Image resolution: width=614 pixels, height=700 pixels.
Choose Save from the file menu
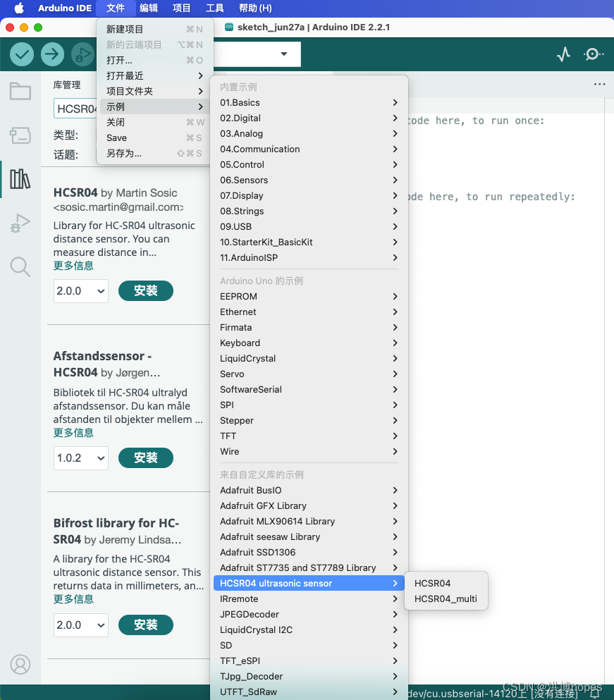[x=154, y=138]
